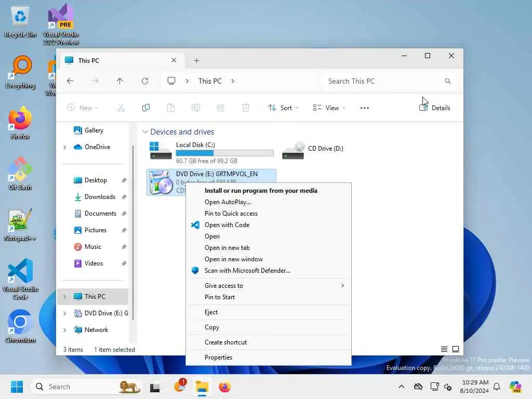Choose Properties from context menu

click(x=269, y=357)
